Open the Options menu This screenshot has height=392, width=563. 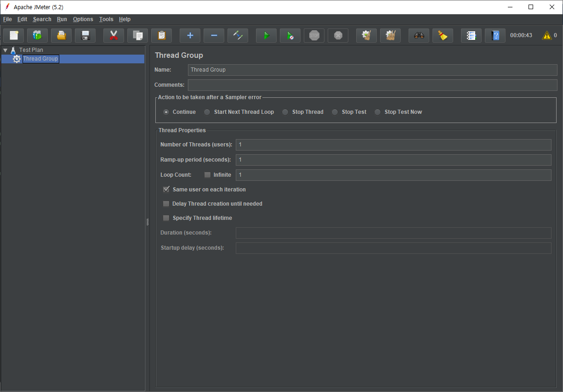(x=83, y=19)
